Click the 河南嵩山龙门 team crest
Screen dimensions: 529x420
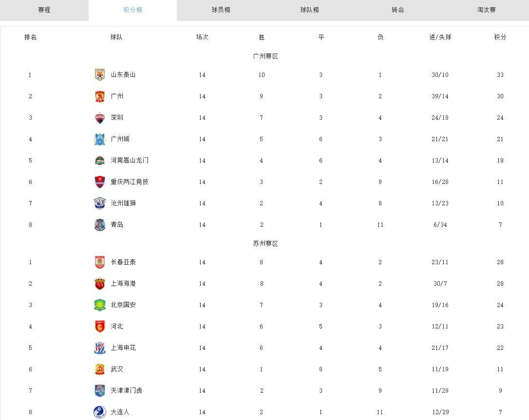(x=99, y=161)
